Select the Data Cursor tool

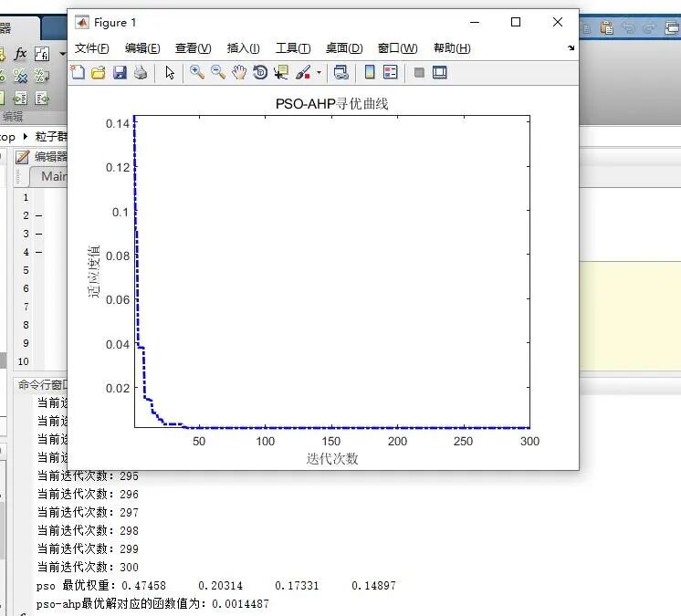click(x=281, y=72)
